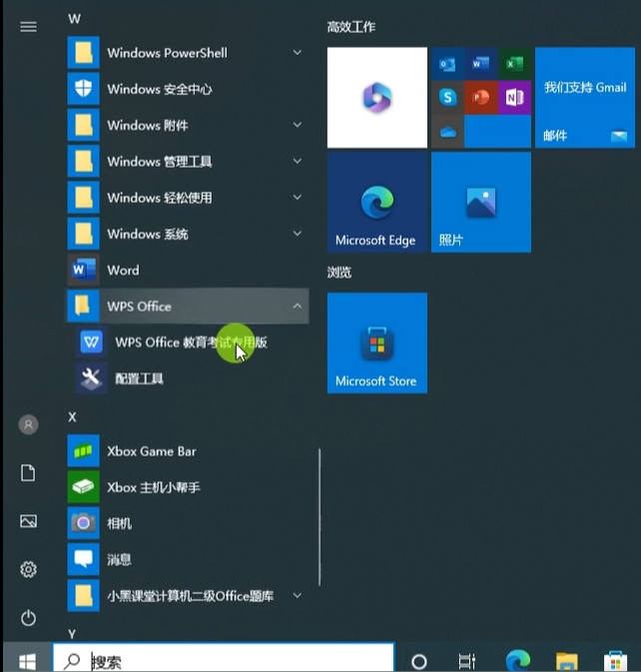Click the Windows Start button
641x672 pixels.
point(27,660)
